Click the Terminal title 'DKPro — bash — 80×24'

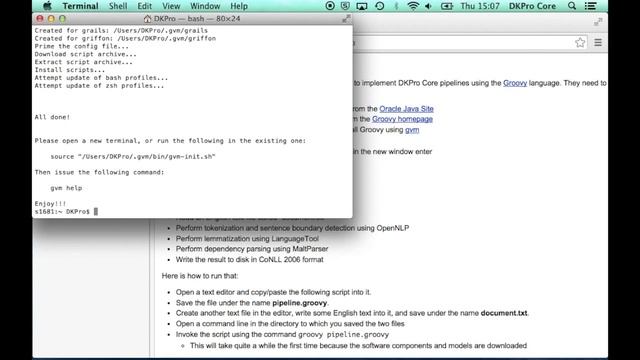[x=197, y=19]
